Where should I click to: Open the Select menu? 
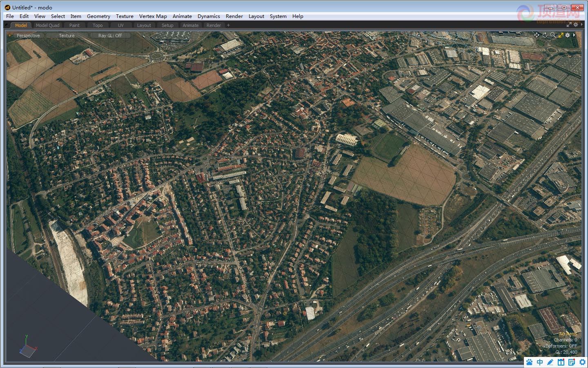pyautogui.click(x=58, y=16)
